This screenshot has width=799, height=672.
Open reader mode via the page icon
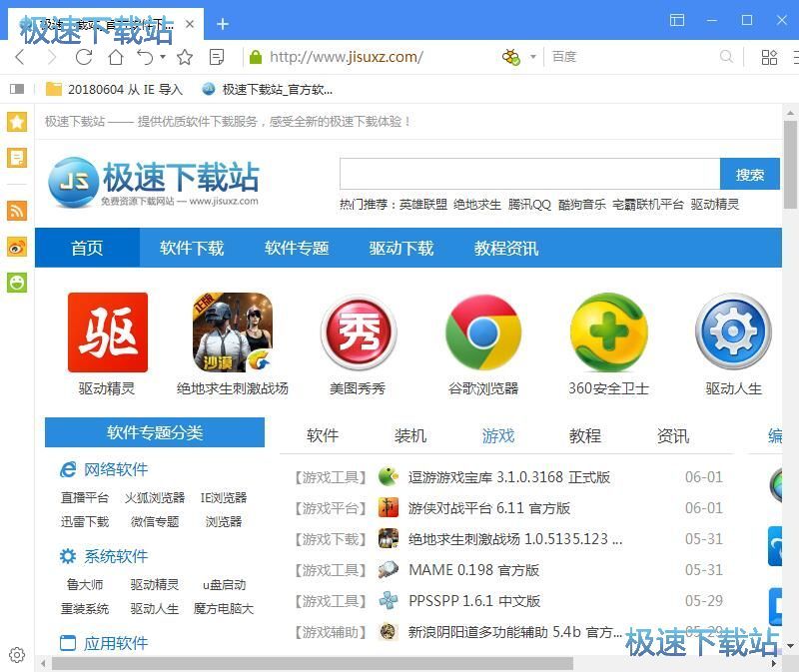point(217,57)
